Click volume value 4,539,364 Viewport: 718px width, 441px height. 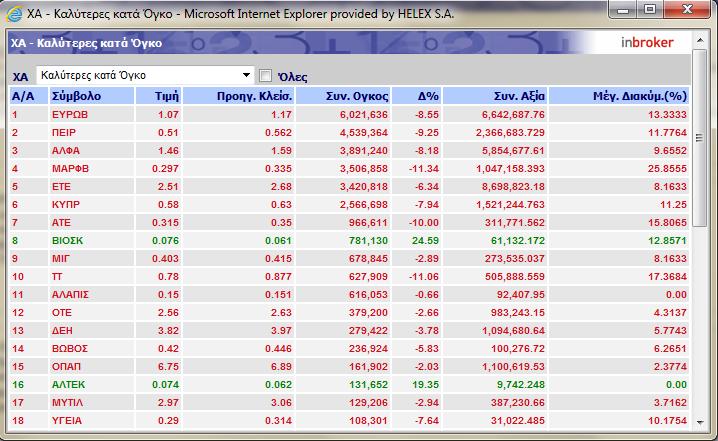[x=364, y=132]
